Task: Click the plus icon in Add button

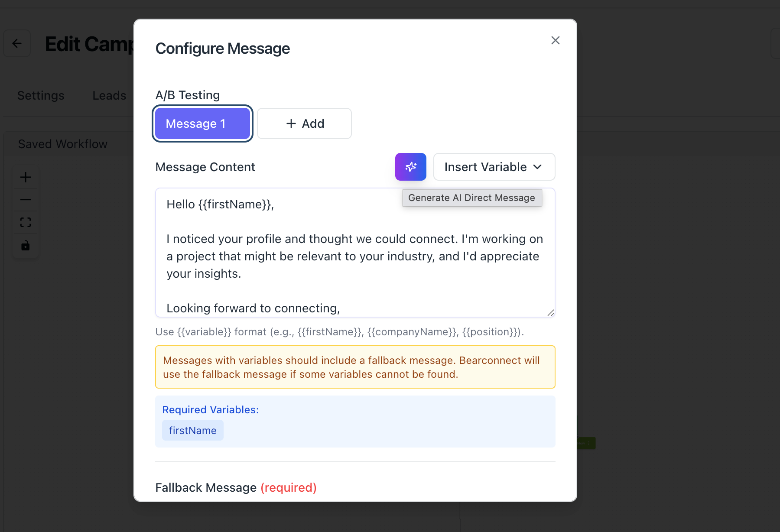Action: click(291, 123)
